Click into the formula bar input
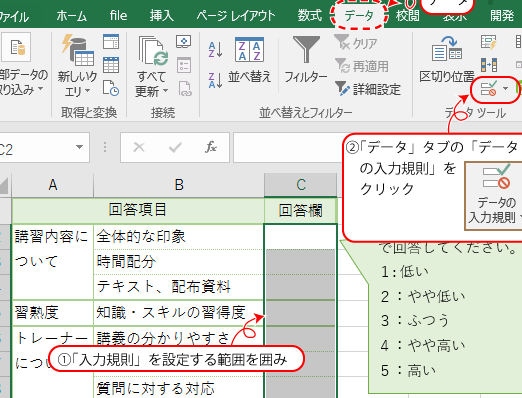The image size is (522, 398). pos(288,147)
